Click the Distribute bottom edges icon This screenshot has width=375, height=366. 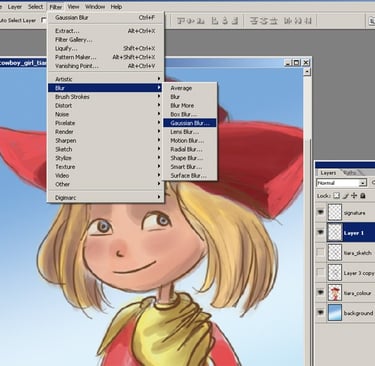click(273, 21)
